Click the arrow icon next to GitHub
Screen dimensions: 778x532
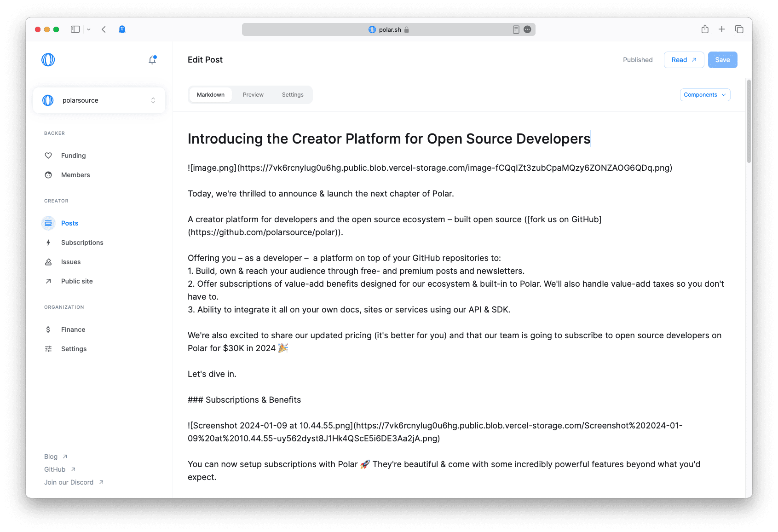(x=73, y=469)
